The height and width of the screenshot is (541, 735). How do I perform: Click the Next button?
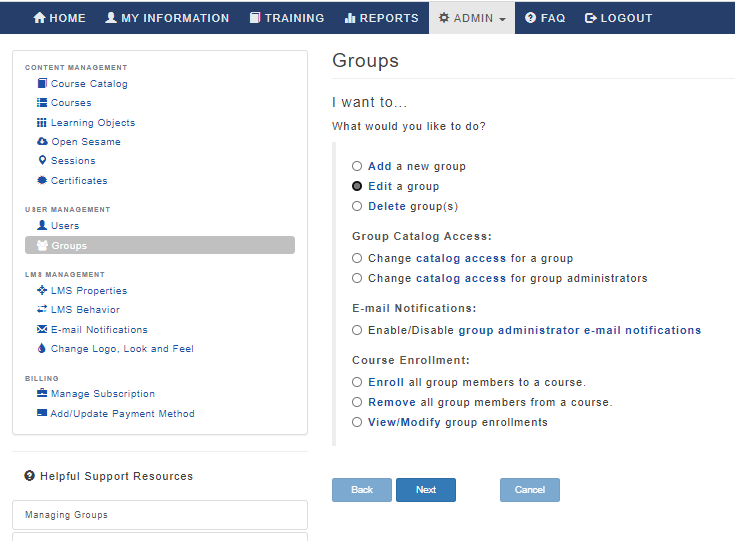pyautogui.click(x=426, y=490)
